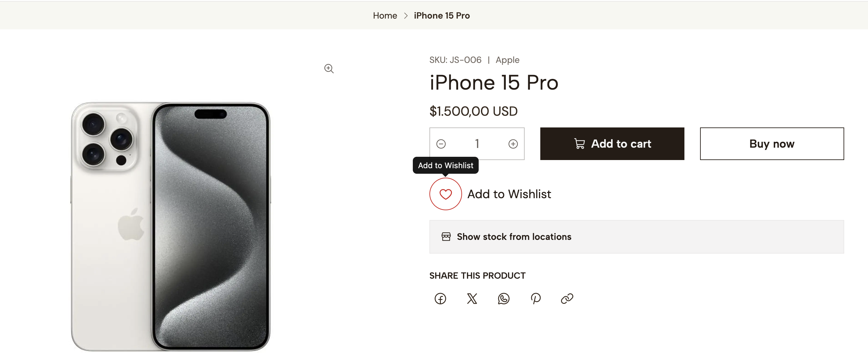Click the iPhone 15 Pro breadcrumb

tap(441, 16)
